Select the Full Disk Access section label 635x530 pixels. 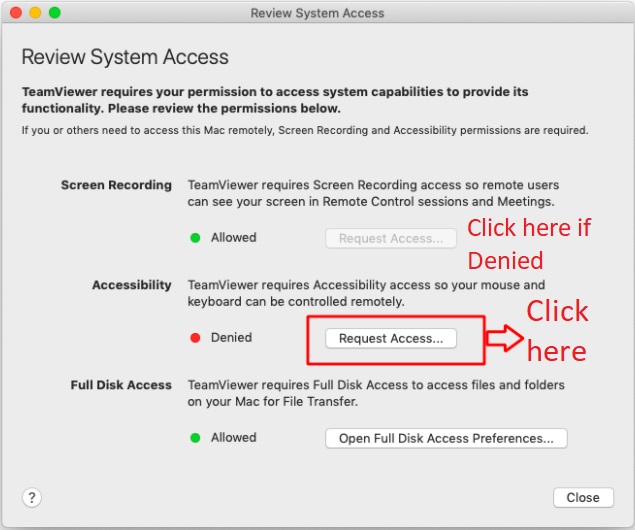pos(121,385)
